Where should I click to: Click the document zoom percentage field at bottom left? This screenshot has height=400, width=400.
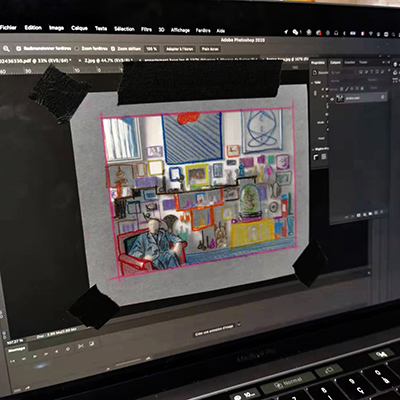tap(15, 342)
